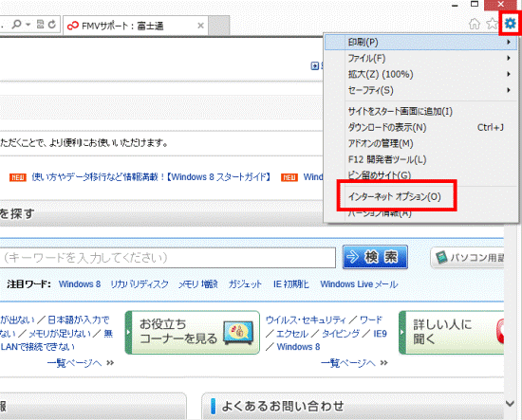Go to the Home page icon
The width and height of the screenshot is (522, 420).
pyautogui.click(x=475, y=24)
